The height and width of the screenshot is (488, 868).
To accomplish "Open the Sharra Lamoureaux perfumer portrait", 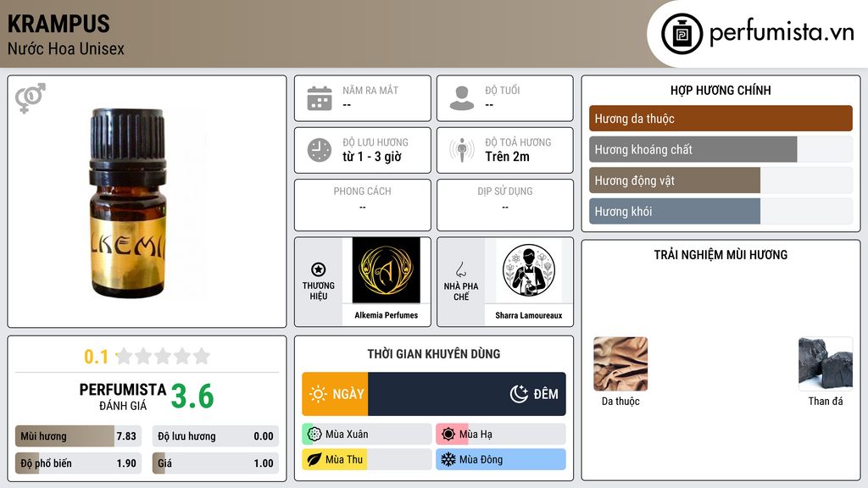I will tap(529, 270).
